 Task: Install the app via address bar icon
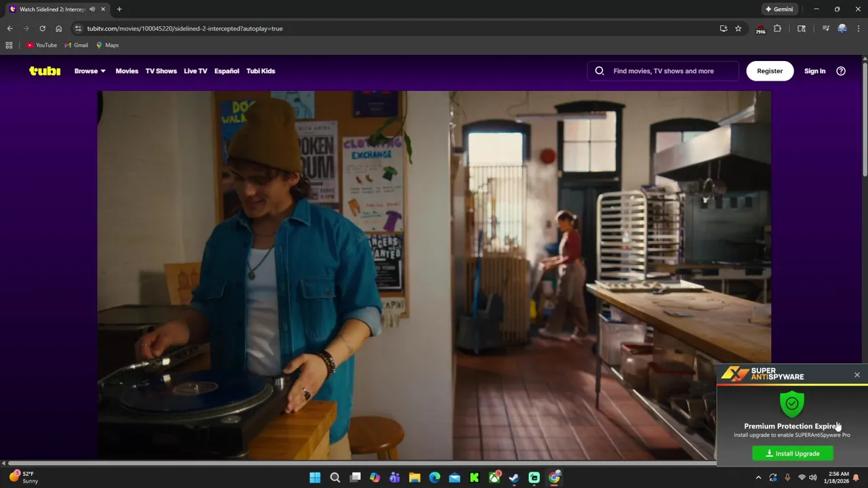click(x=724, y=28)
